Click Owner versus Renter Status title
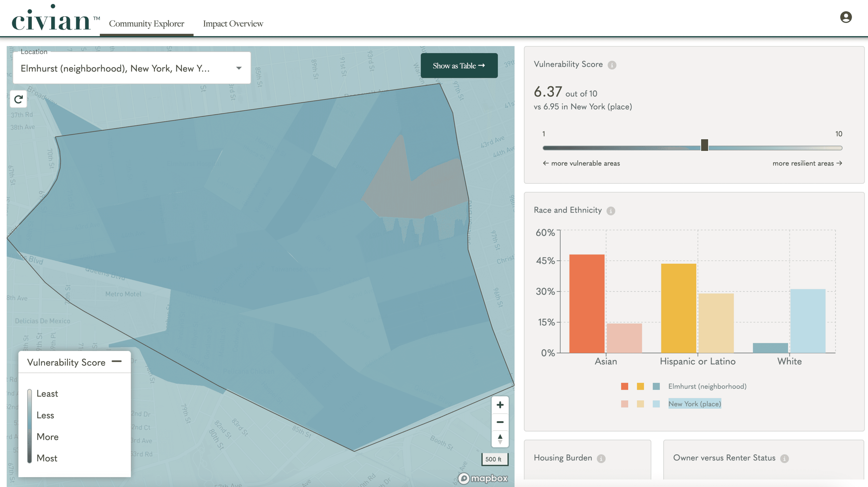868x487 pixels. coord(724,458)
